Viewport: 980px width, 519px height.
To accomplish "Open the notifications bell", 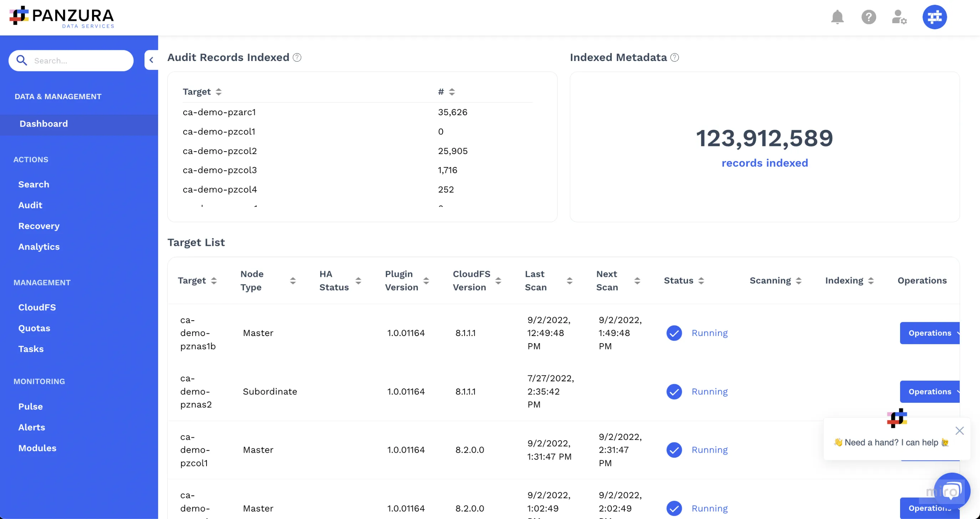I will point(837,17).
